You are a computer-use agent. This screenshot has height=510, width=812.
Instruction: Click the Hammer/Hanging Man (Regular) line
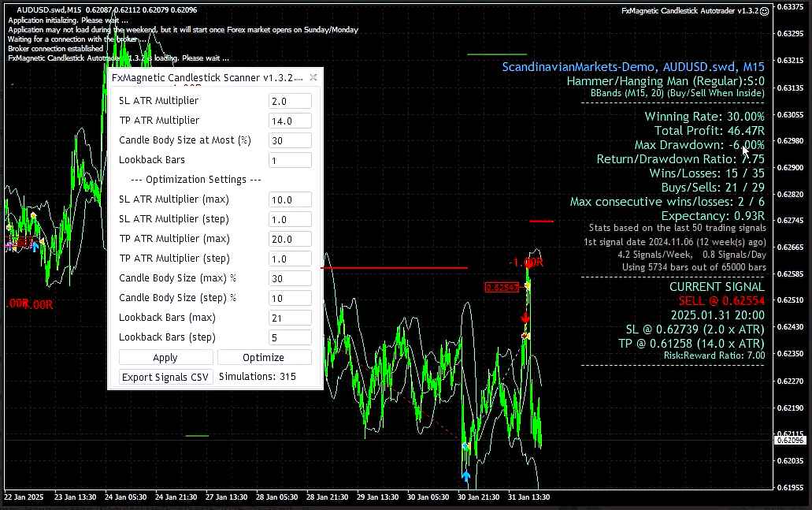[666, 81]
